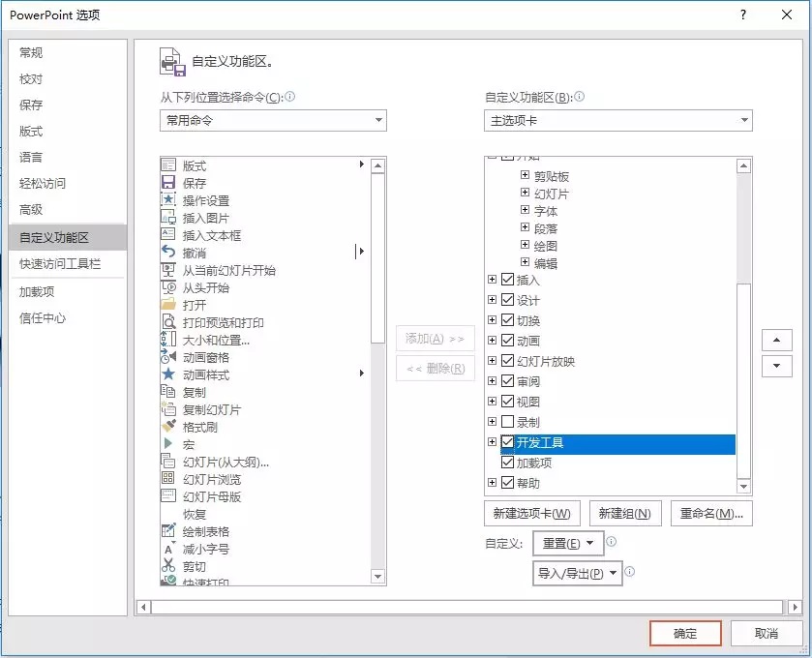
Task: Open the 校对 options category
Action: (x=68, y=78)
